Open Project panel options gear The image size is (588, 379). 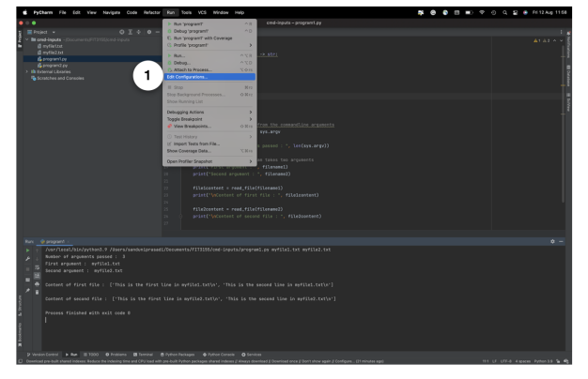pyautogui.click(x=149, y=32)
